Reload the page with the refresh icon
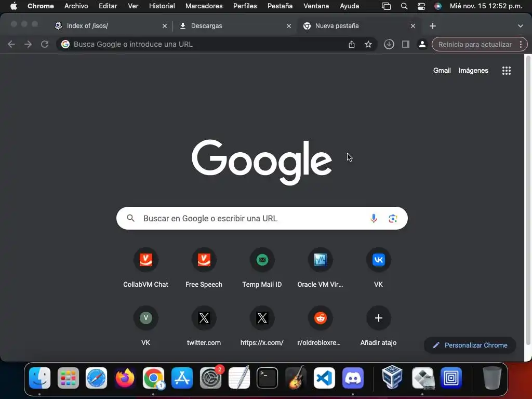This screenshot has height=399, width=532. click(45, 44)
